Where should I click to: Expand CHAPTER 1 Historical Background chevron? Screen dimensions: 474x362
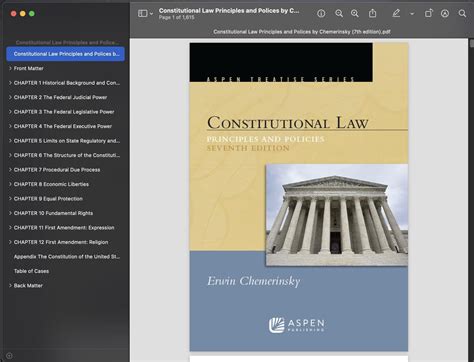click(x=10, y=83)
